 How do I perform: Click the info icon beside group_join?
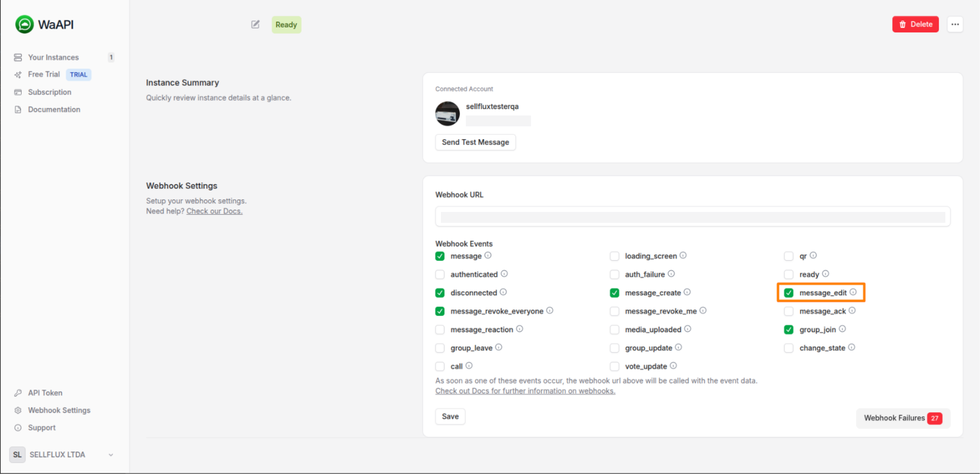pyautogui.click(x=842, y=329)
